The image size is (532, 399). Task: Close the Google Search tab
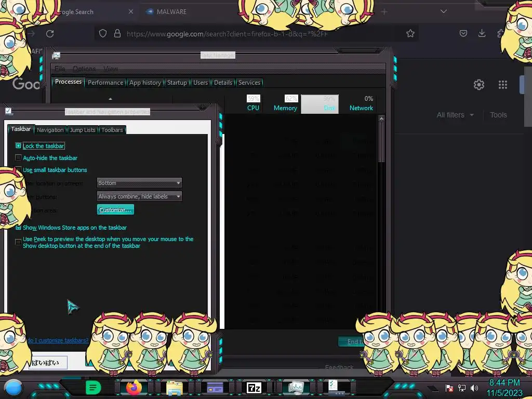point(131,11)
